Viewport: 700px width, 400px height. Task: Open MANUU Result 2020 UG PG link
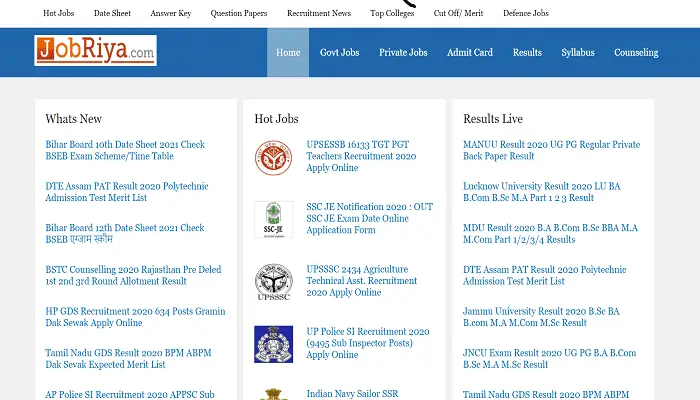551,150
